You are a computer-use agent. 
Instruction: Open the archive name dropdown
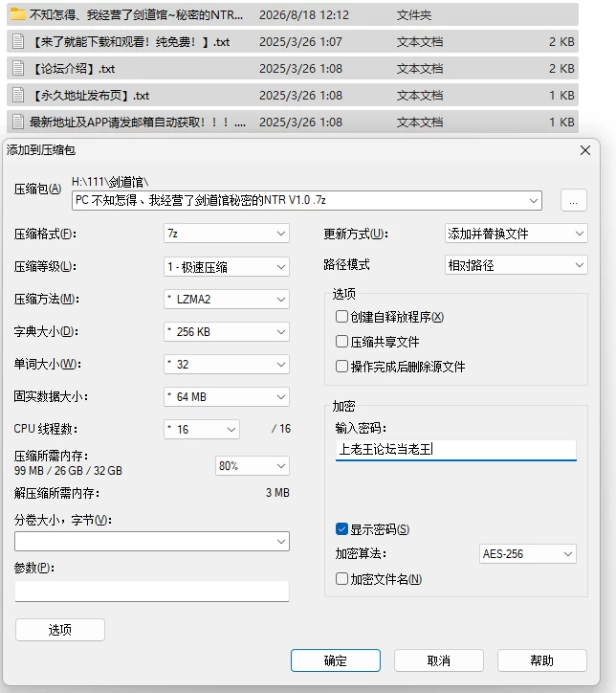point(533,201)
